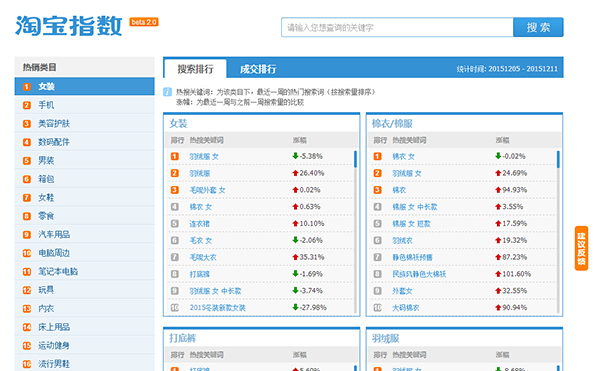Open keyword 外套女 in 棉衣/棉服 panel

tap(402, 291)
